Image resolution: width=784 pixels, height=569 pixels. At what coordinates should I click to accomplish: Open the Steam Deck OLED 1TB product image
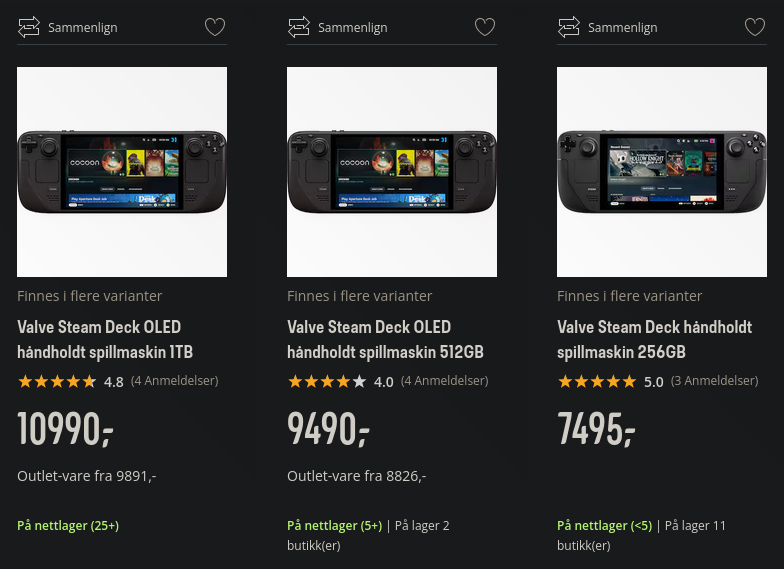tap(122, 172)
